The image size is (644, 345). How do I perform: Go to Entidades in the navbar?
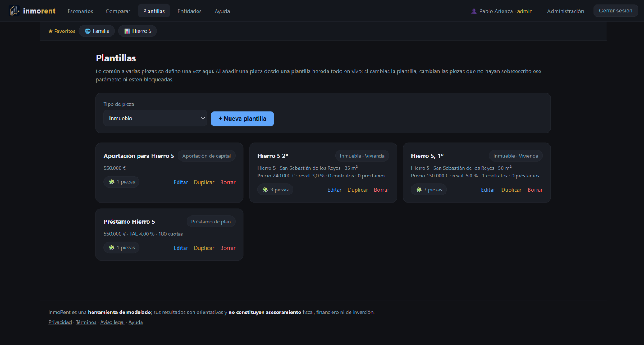190,11
